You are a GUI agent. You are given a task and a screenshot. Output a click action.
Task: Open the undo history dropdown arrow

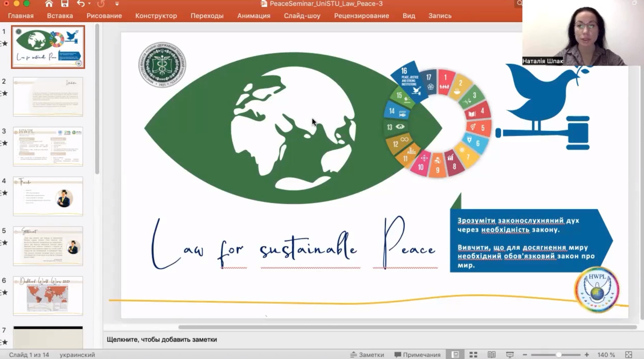tap(89, 4)
